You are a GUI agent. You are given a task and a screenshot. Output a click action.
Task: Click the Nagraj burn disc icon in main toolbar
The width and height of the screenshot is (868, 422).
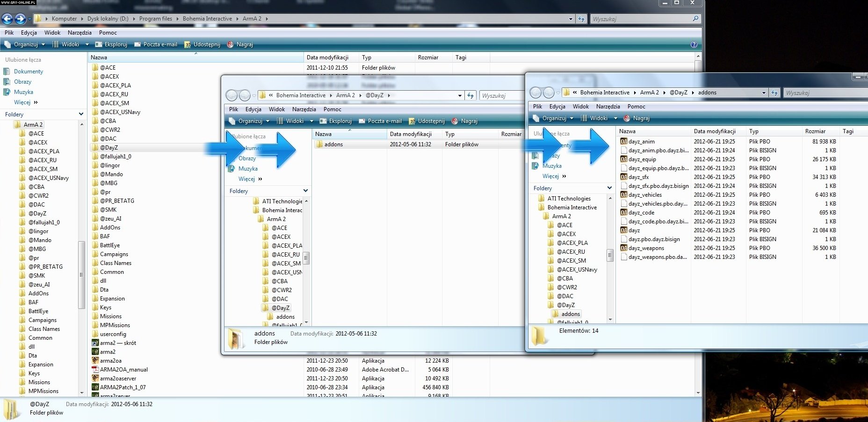(x=230, y=44)
